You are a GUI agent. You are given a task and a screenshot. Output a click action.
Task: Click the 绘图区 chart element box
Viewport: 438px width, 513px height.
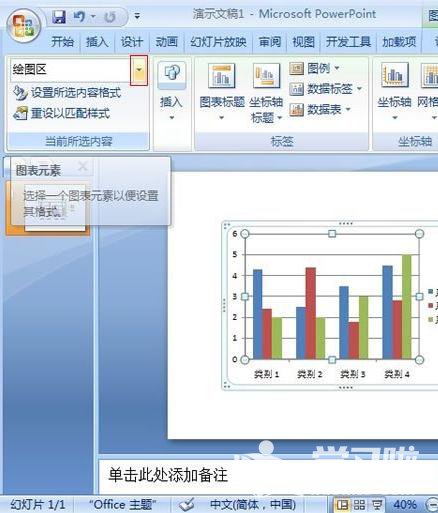[70, 70]
